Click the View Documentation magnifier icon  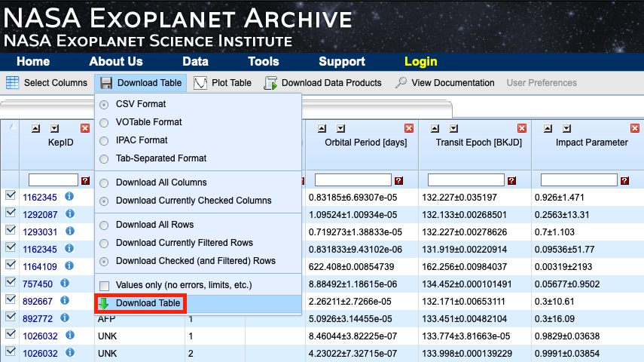[x=401, y=83]
